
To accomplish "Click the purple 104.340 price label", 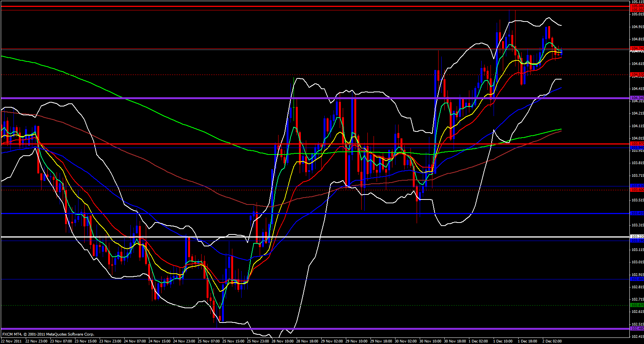I will [x=637, y=98].
